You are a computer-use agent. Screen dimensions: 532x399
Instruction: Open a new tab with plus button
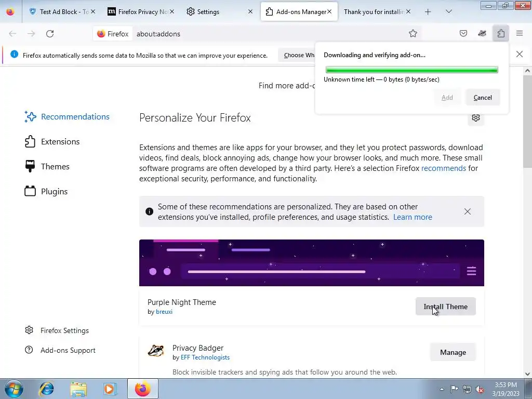coord(428,12)
